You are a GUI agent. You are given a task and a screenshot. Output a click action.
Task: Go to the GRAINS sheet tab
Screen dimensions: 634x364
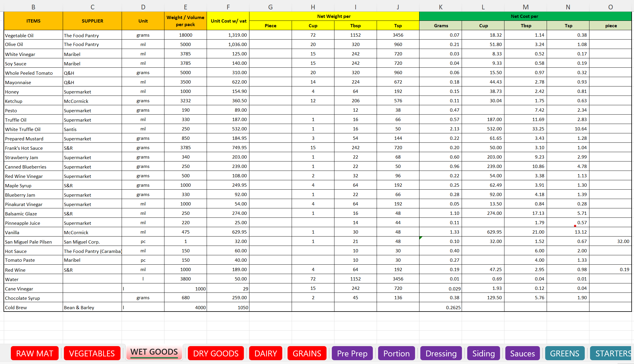307,353
